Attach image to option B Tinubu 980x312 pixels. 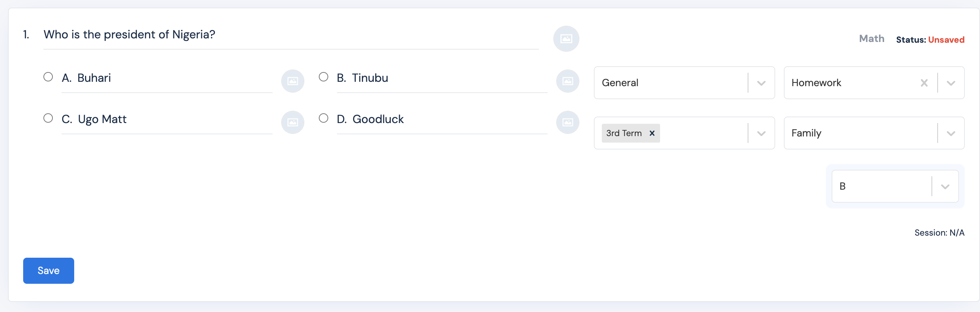tap(567, 81)
